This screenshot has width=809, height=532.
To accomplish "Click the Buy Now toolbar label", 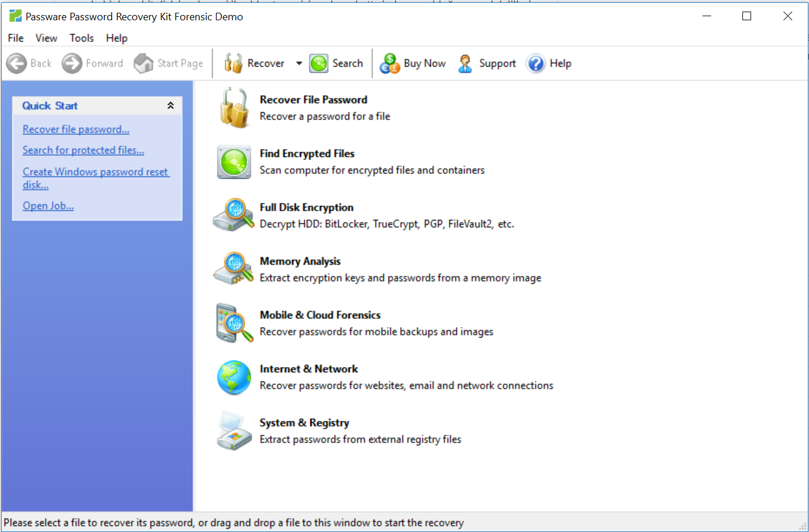I will click(x=424, y=63).
